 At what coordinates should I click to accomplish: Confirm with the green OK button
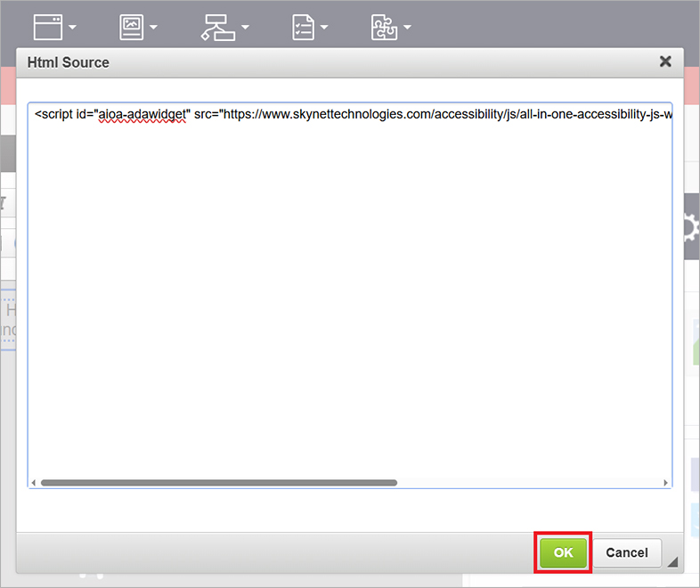point(563,552)
